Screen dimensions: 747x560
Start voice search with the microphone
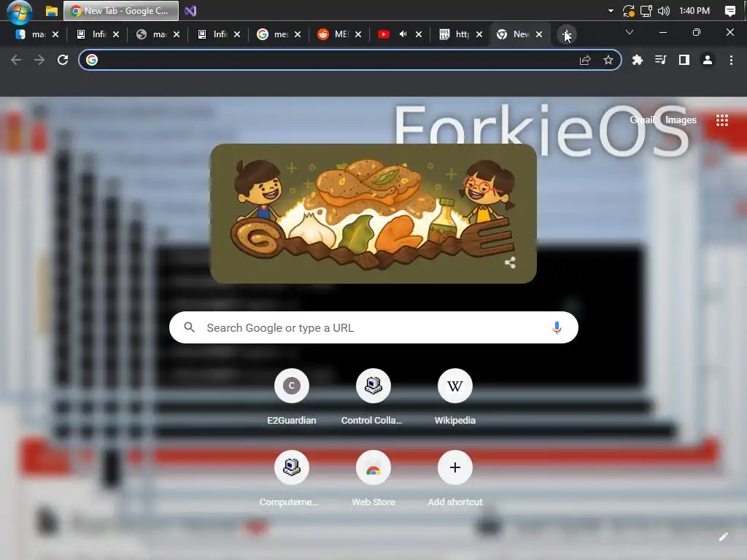[x=557, y=327]
